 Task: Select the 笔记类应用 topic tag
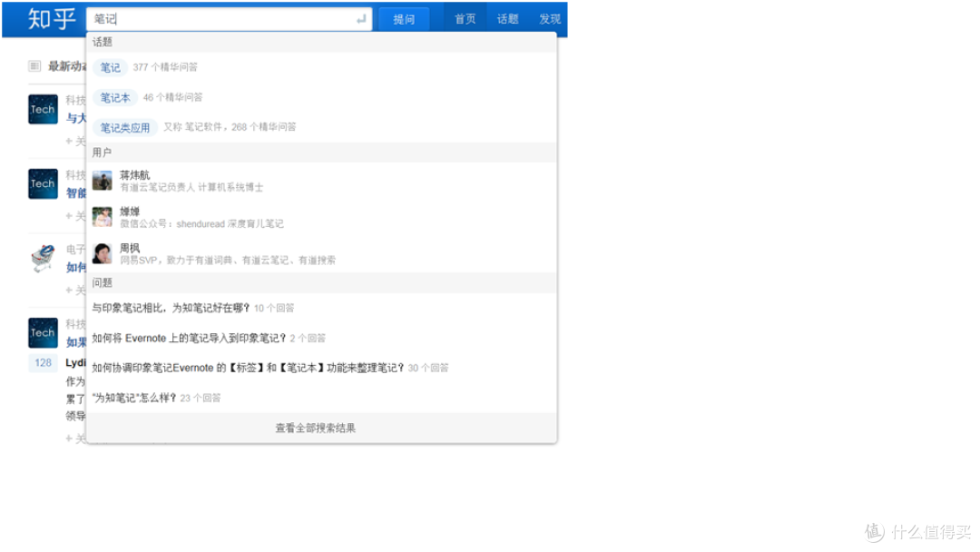(x=125, y=127)
